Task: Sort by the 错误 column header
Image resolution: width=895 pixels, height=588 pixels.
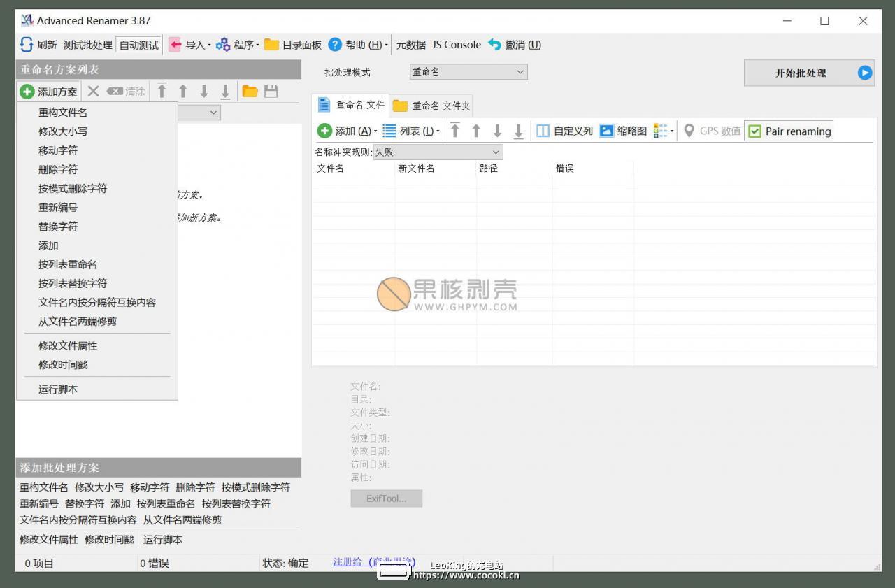Action: click(593, 168)
